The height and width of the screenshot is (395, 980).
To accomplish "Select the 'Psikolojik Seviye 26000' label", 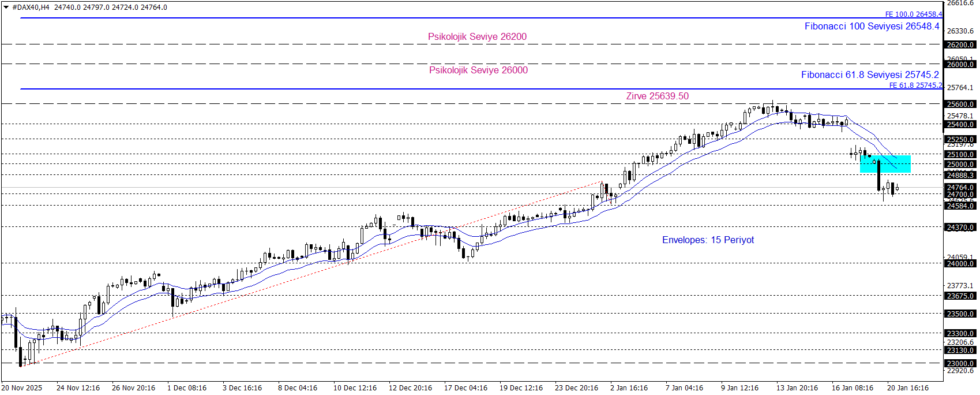I will [478, 70].
